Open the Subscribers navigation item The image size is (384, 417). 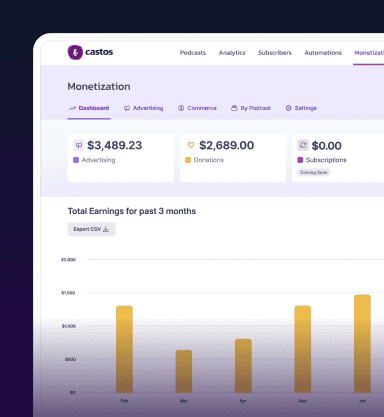(x=275, y=53)
